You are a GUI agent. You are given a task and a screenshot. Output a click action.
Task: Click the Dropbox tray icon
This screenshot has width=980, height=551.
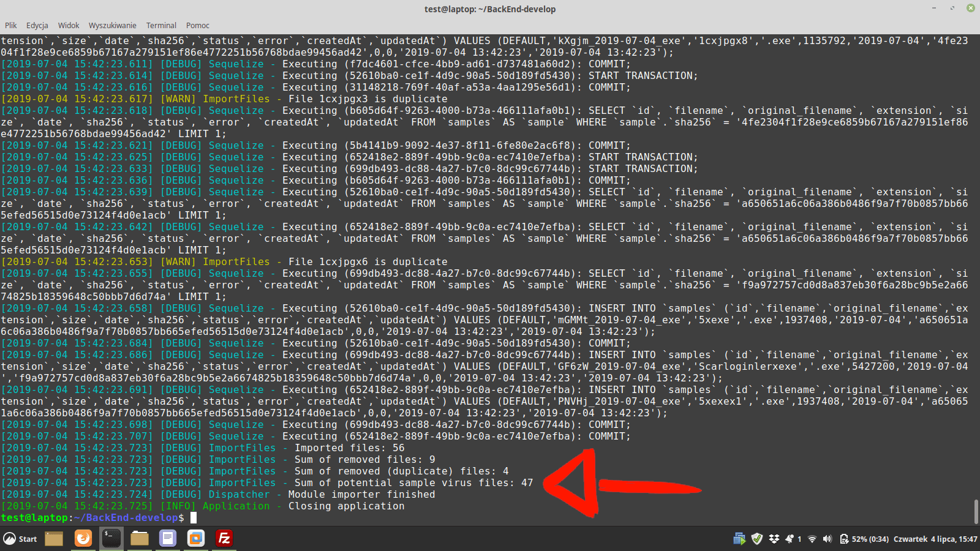coord(774,539)
